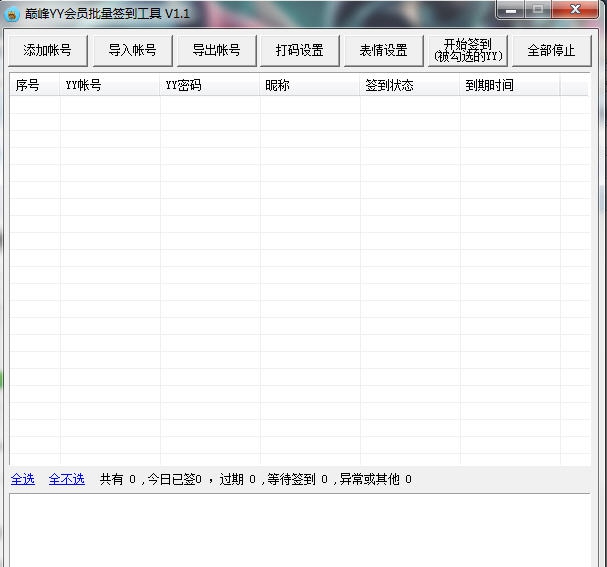
Task: Minimize the 巅峰YY签到工具 window
Action: point(510,10)
